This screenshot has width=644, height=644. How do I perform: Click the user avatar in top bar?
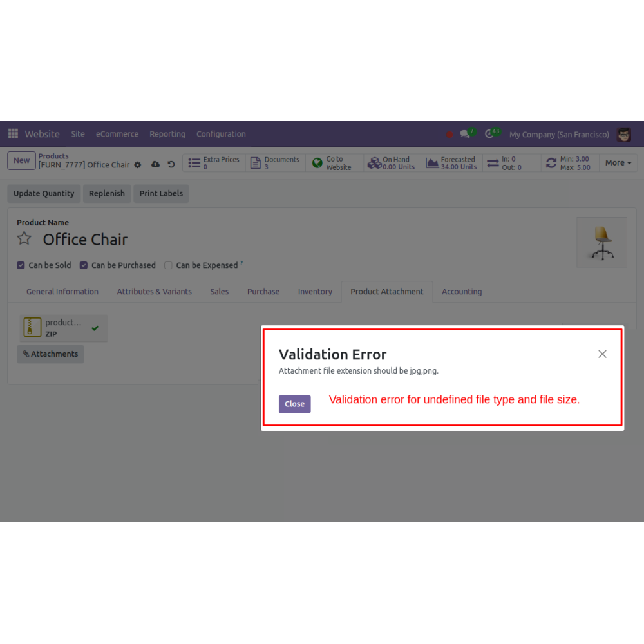pyautogui.click(x=623, y=135)
